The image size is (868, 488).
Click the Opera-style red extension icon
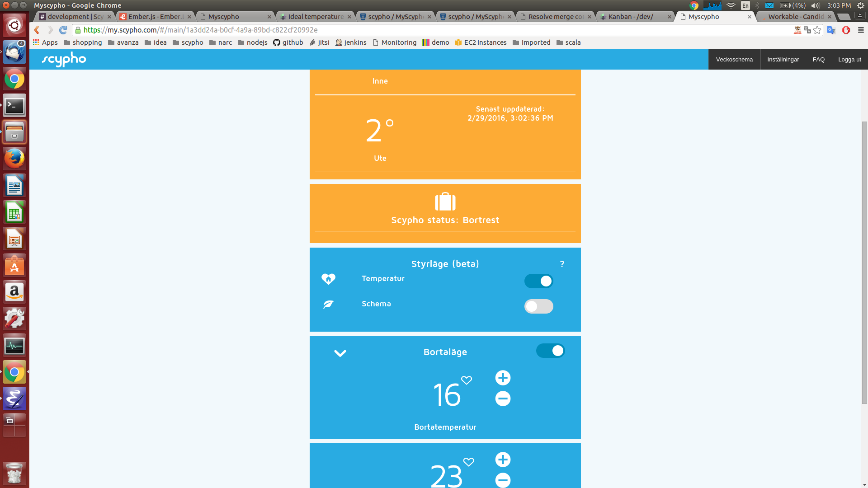[x=846, y=30]
